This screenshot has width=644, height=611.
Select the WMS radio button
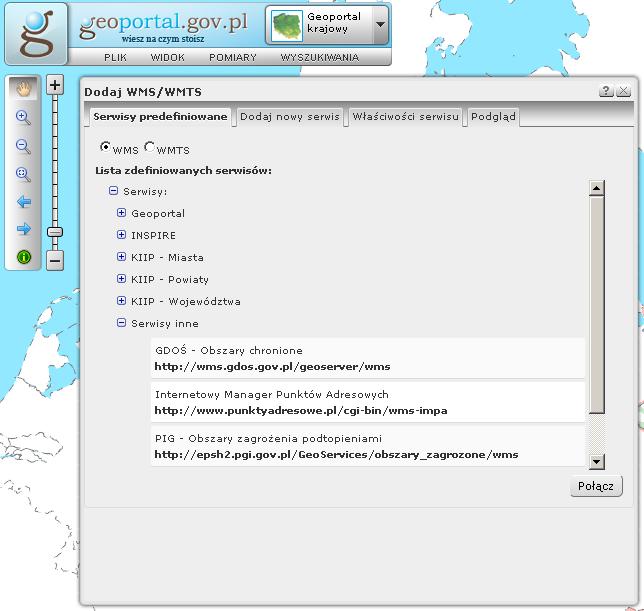click(105, 147)
